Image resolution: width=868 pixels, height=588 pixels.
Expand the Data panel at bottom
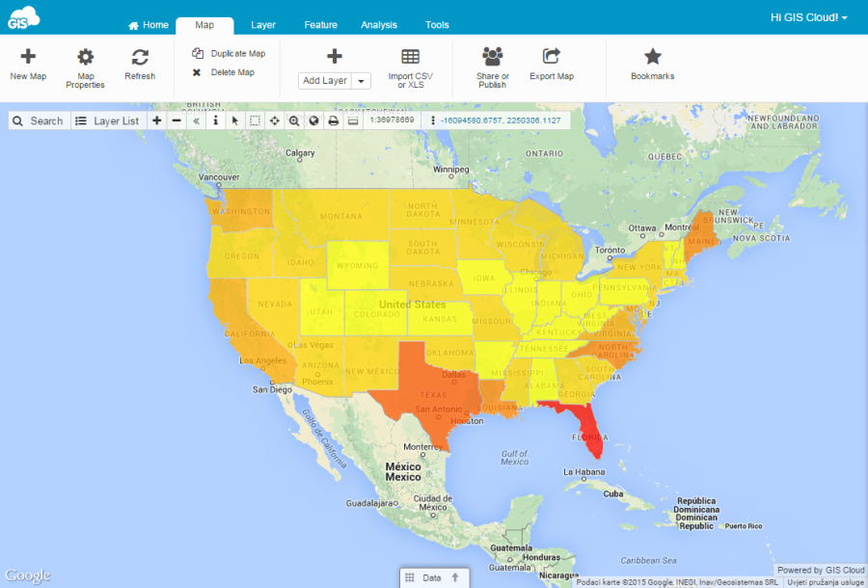(x=435, y=578)
